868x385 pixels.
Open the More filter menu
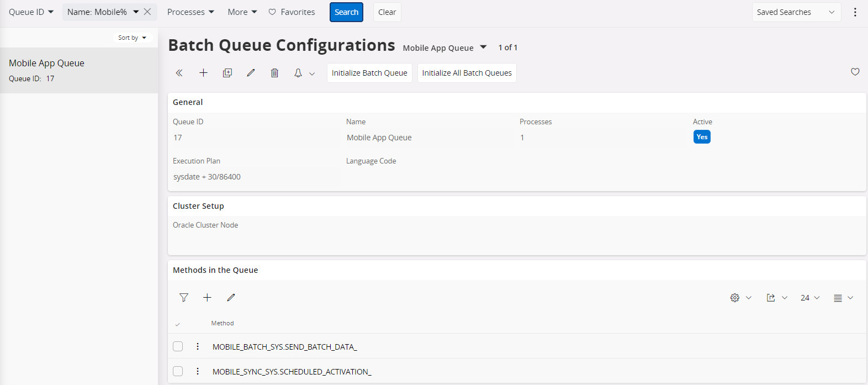(242, 12)
